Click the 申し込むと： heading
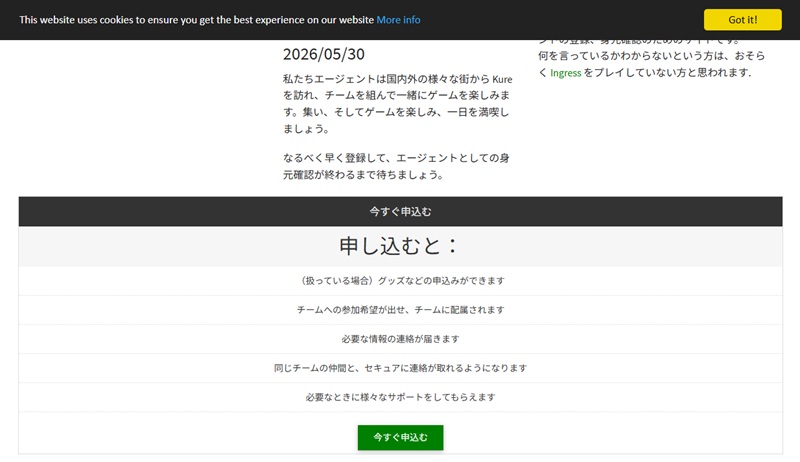 click(400, 247)
